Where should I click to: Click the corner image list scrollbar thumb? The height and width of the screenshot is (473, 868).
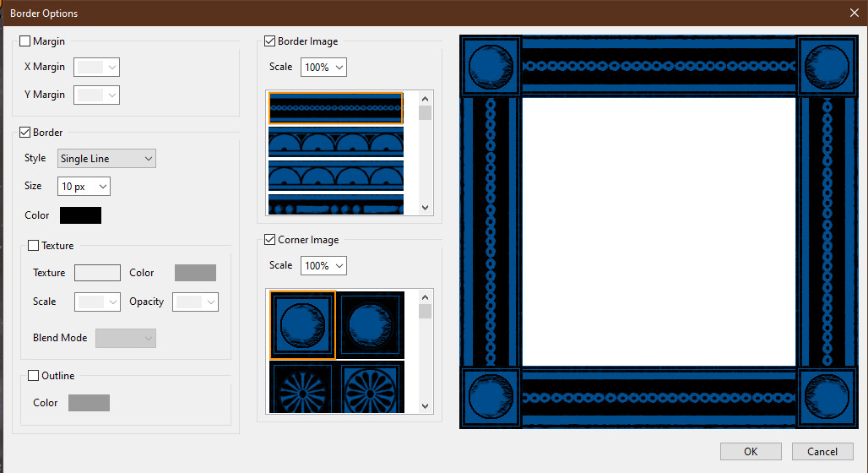[426, 312]
